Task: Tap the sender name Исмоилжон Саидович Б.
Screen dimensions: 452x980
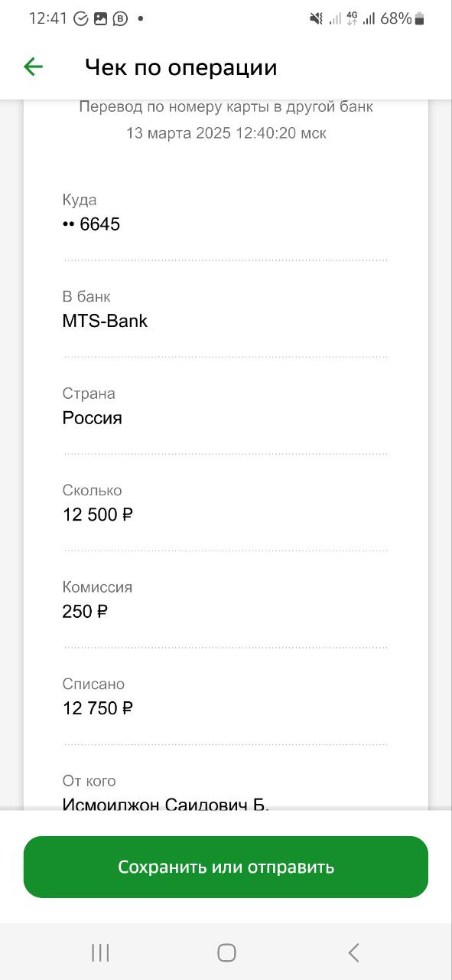Action: [x=166, y=804]
